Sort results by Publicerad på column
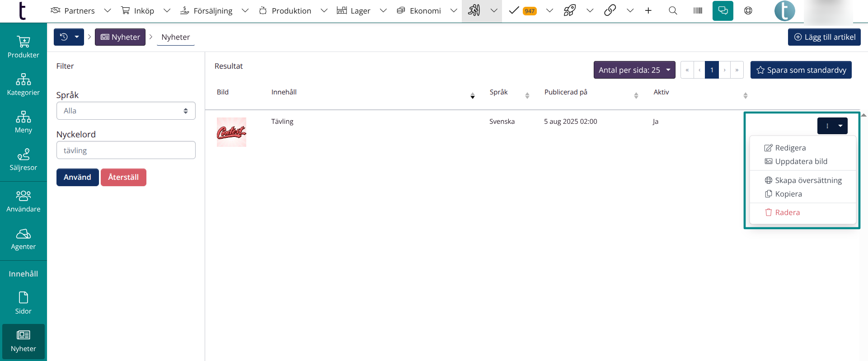Screen dimensions: 868x361 coord(636,95)
